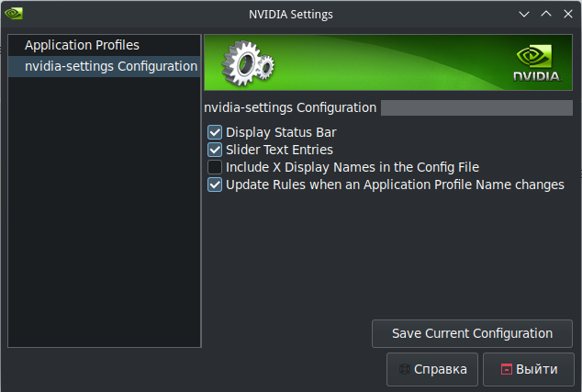The image size is (582, 392).
Task: Click the NVIDIA logo in the title bar
Action: click(x=14, y=14)
